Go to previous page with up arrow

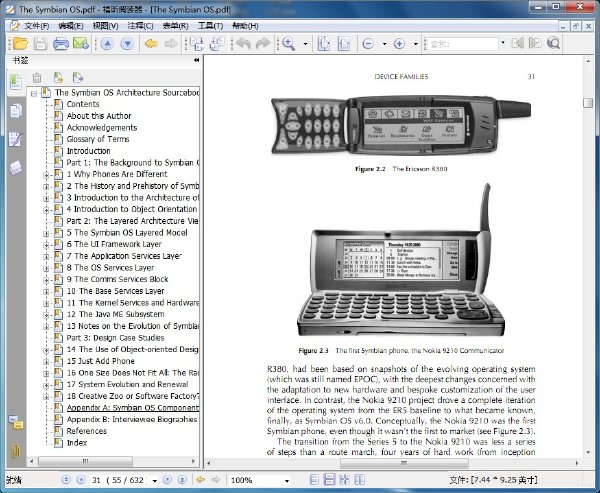tap(107, 44)
